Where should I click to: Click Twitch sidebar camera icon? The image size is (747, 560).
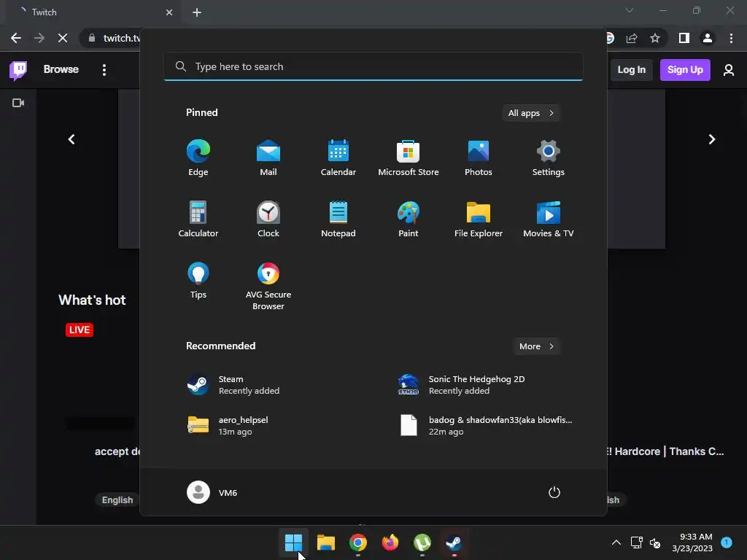click(x=18, y=103)
